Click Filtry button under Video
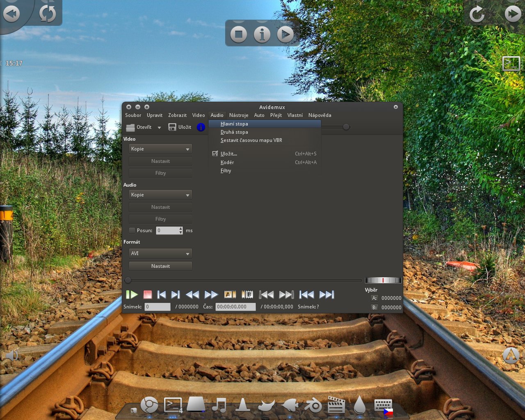525x420 pixels. tap(160, 173)
